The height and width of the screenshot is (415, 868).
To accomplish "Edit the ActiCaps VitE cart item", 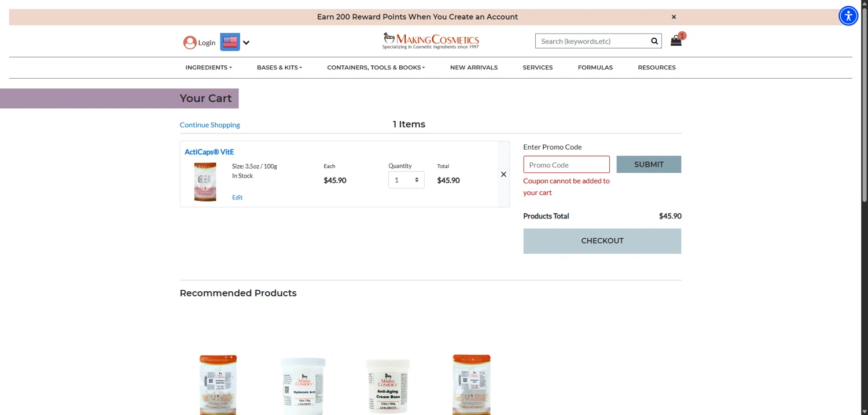I will (x=237, y=198).
